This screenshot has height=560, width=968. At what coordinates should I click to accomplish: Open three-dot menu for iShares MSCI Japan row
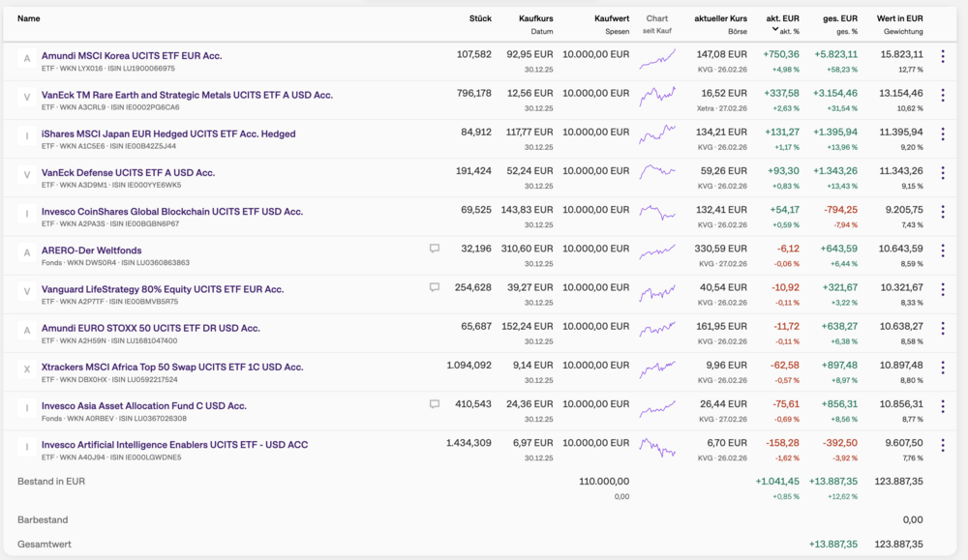pyautogui.click(x=942, y=133)
